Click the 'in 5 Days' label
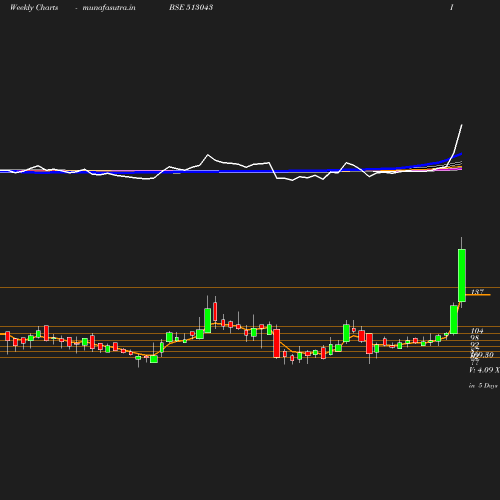Viewport: 500px width, 500px height. pyautogui.click(x=483, y=386)
